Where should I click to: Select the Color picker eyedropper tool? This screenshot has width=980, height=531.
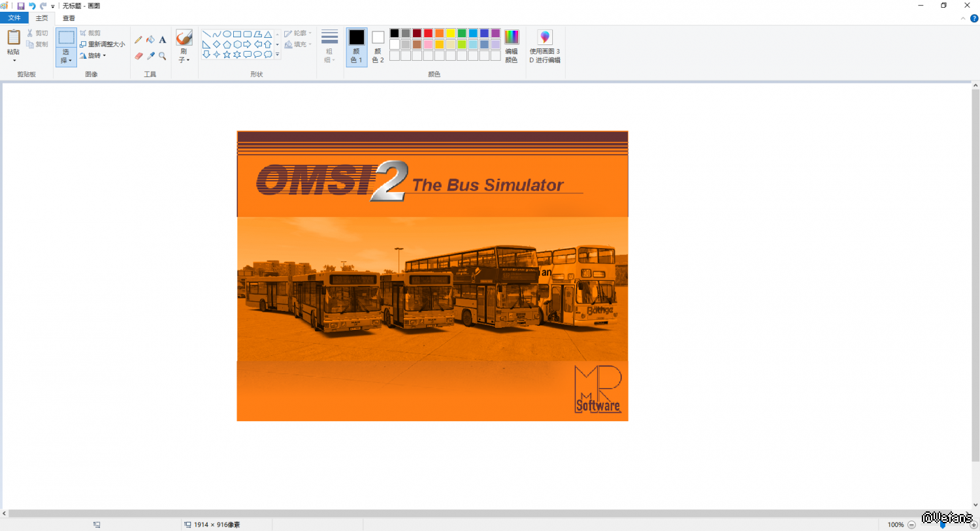[x=150, y=56]
